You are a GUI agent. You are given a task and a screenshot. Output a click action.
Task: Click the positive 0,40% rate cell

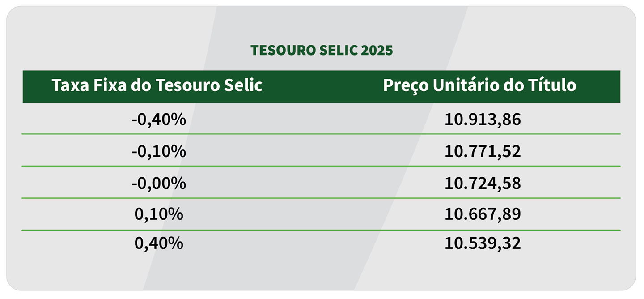tap(159, 243)
